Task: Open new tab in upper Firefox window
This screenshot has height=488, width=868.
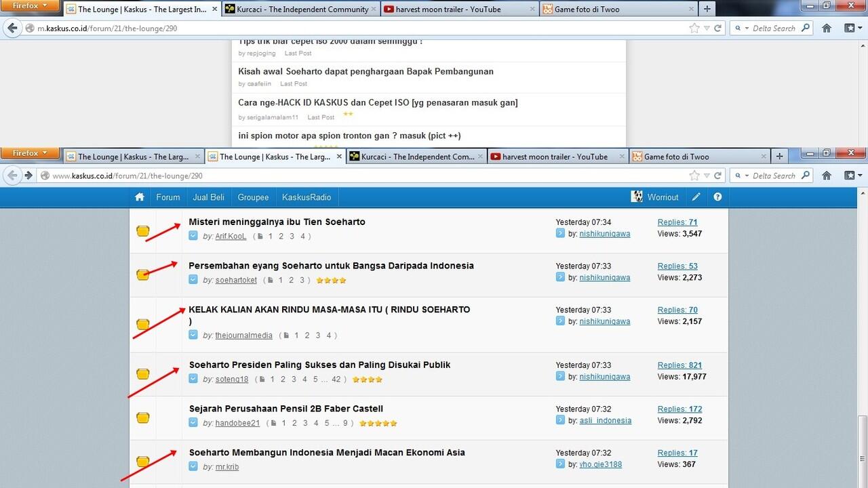Action: coord(707,9)
